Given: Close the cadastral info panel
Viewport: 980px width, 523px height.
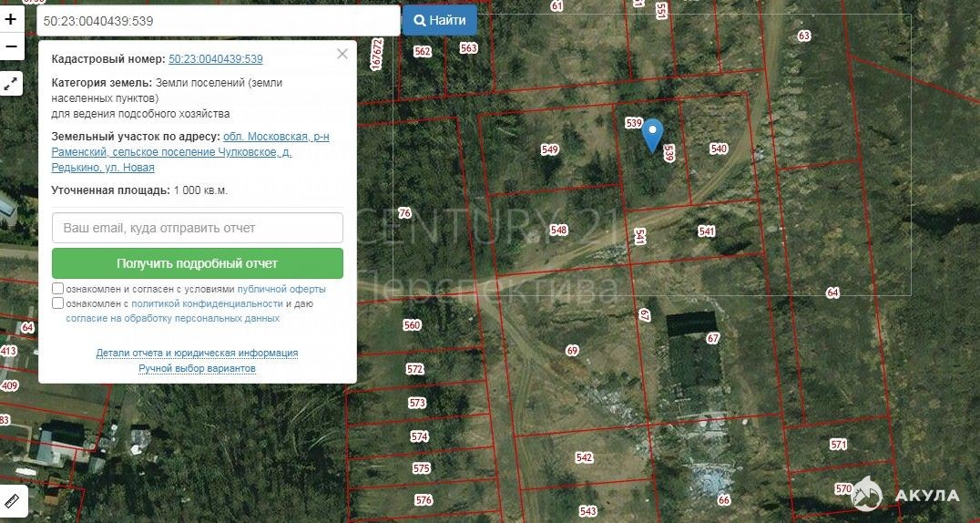Looking at the screenshot, I should click(342, 54).
